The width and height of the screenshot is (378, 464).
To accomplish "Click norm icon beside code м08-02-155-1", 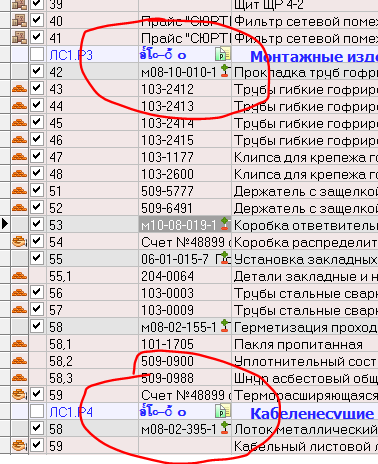I will pyautogui.click(x=226, y=326).
